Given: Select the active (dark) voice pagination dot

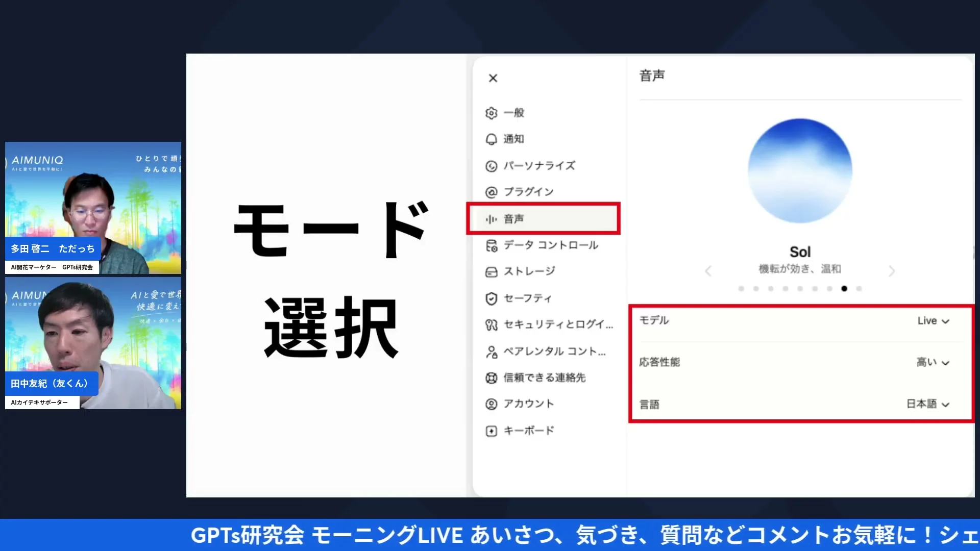Looking at the screenshot, I should point(844,289).
